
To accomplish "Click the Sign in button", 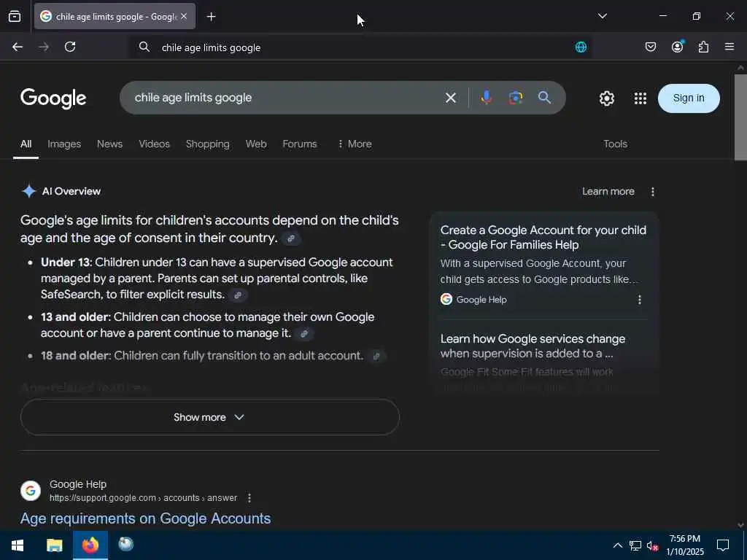I will [689, 98].
